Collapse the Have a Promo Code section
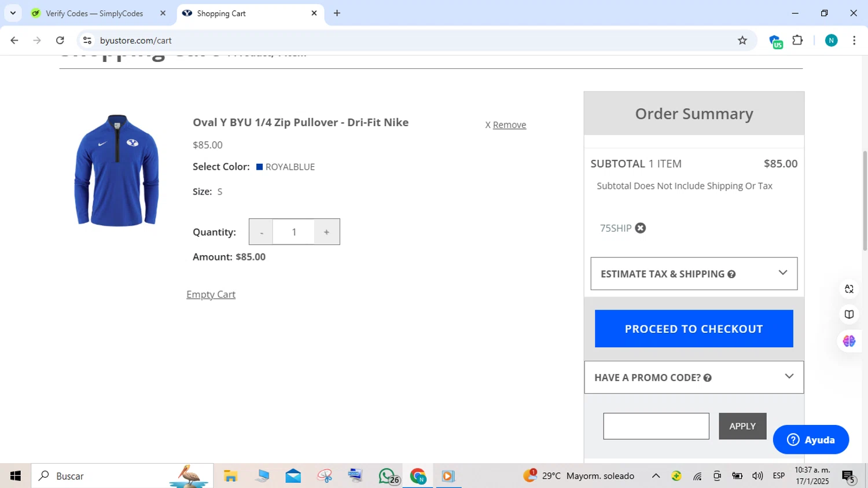 pyautogui.click(x=694, y=377)
